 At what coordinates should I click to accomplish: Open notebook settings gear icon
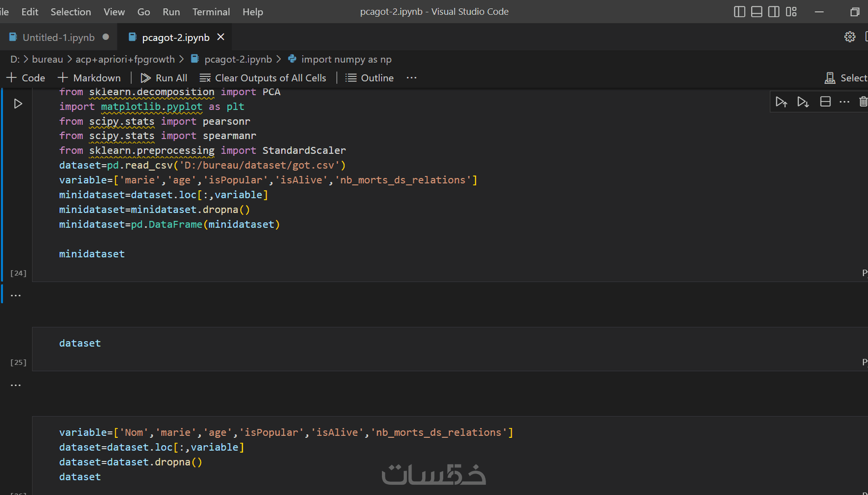850,37
